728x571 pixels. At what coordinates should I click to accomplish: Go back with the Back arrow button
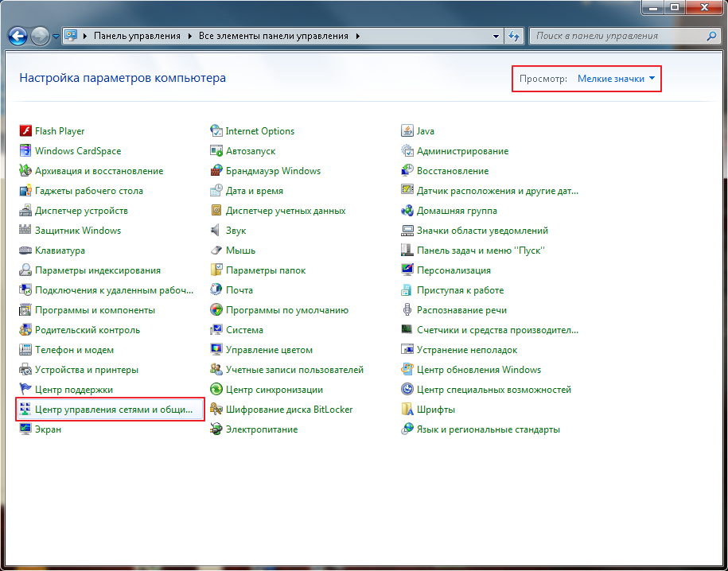pyautogui.click(x=18, y=37)
